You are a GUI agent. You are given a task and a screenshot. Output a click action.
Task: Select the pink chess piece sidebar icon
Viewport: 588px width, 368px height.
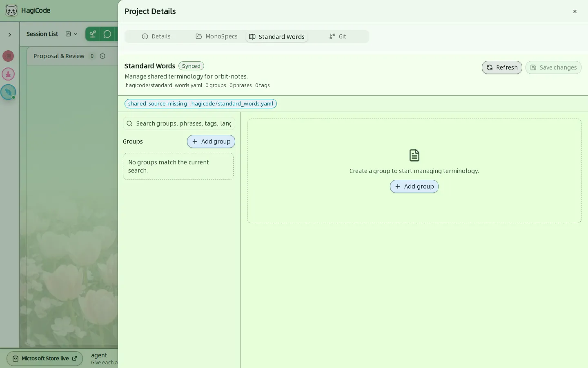pyautogui.click(x=8, y=74)
